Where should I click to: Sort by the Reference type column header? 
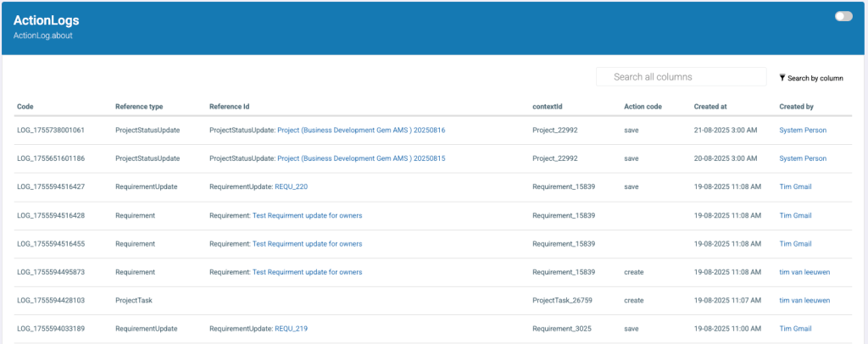[138, 107]
